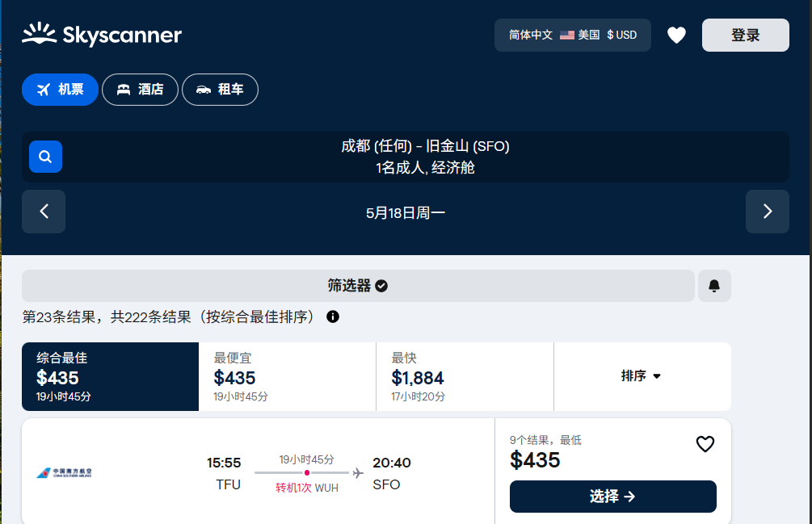Image resolution: width=812 pixels, height=524 pixels.
Task: Expand the 排序 sort dropdown
Action: coord(642,376)
